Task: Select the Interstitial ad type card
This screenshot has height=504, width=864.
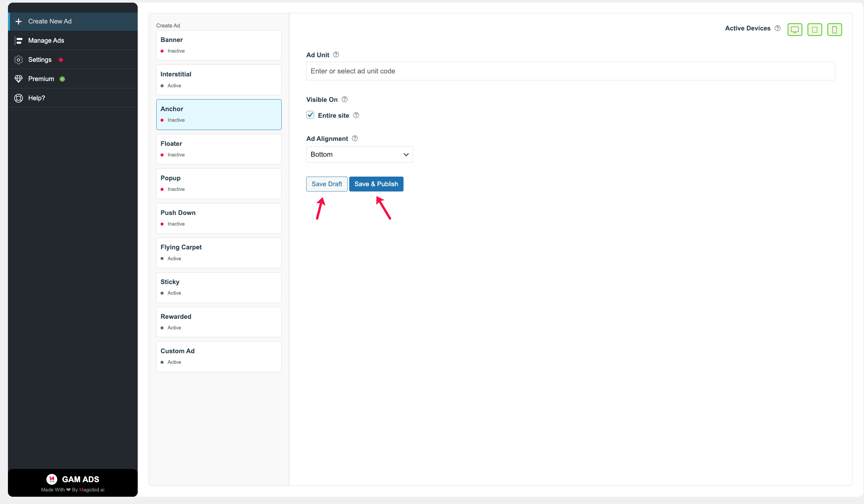Action: point(219,80)
